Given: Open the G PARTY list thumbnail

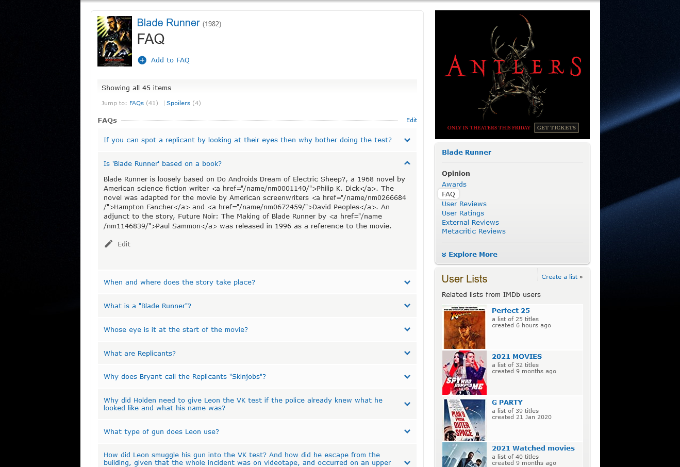Looking at the screenshot, I should click(x=464, y=419).
